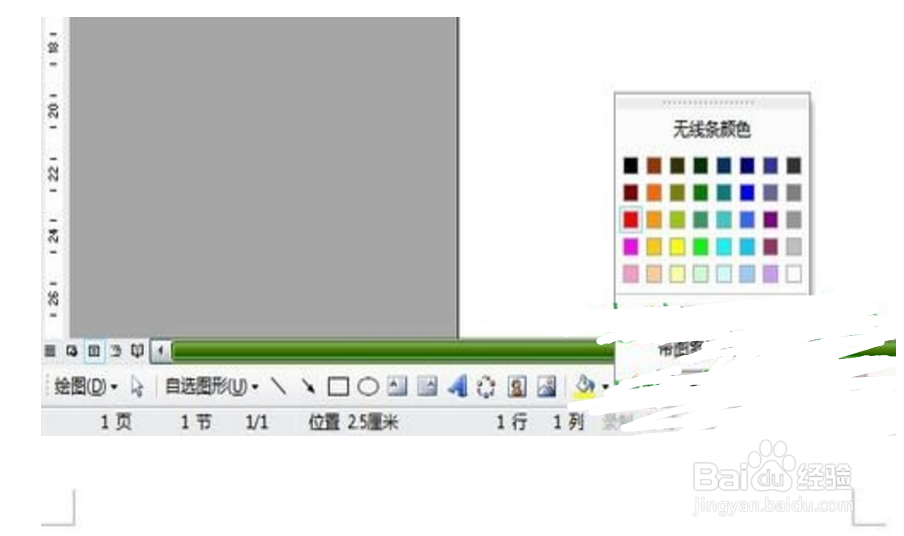This screenshot has height=536, width=904.
Task: Expand the Fill Color dropdown arrow
Action: coord(605,386)
